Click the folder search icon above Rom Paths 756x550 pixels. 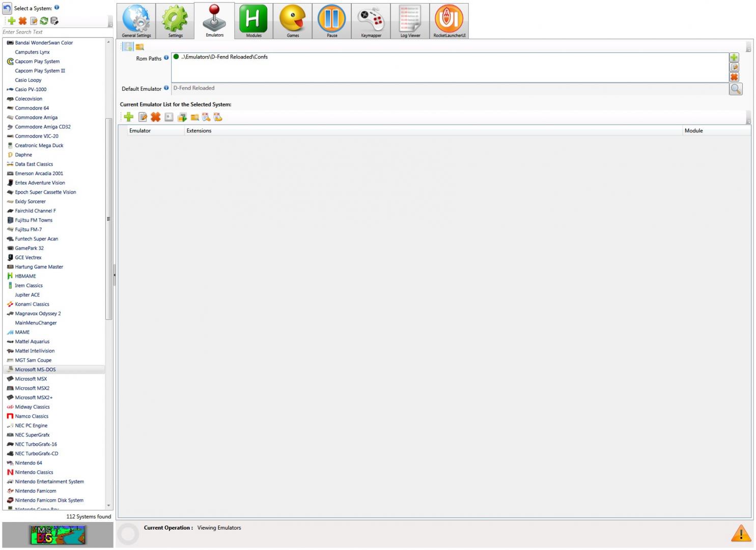tap(139, 47)
